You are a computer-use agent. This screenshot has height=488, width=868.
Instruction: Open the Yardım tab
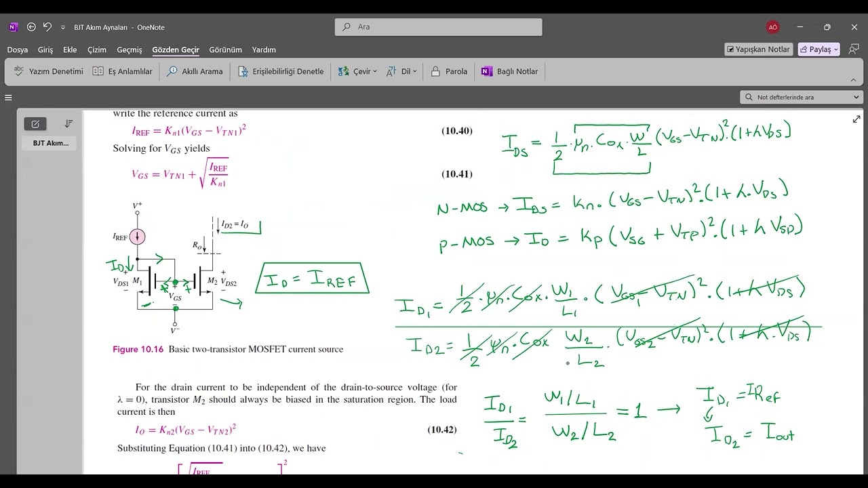pos(264,49)
